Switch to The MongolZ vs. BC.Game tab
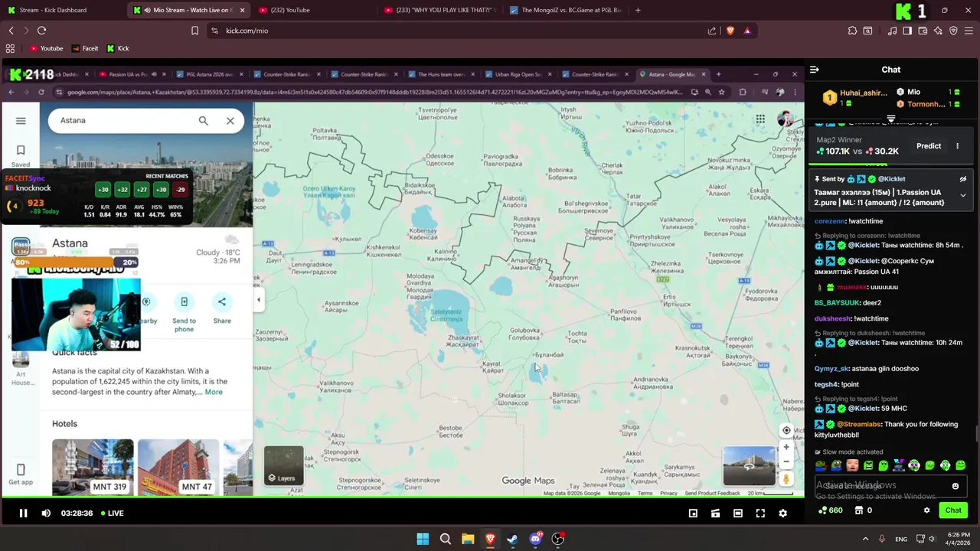The width and height of the screenshot is (980, 551). coord(567,10)
